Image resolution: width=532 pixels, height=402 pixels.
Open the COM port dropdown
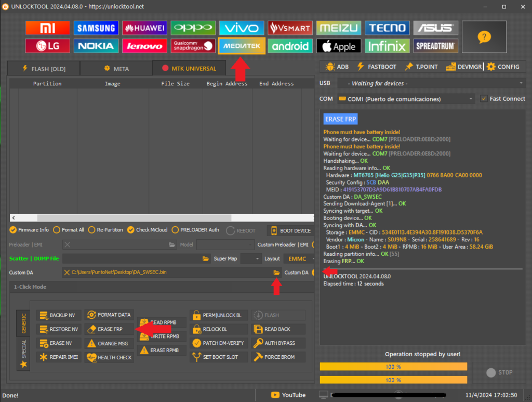[x=406, y=99]
